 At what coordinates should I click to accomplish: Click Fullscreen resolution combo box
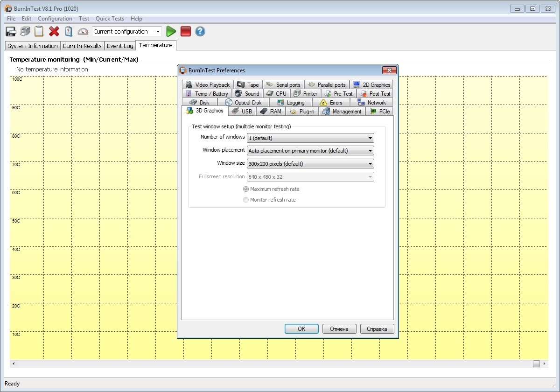pyautogui.click(x=310, y=177)
